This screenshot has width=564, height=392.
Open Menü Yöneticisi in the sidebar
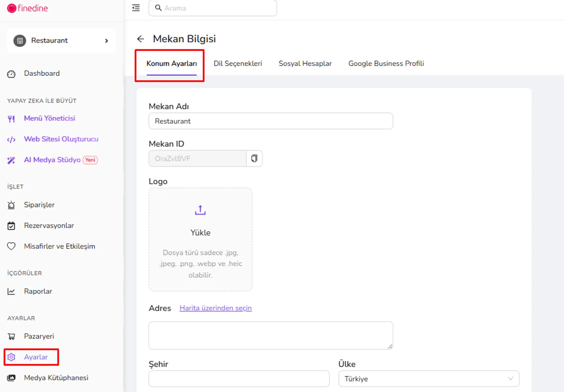(x=49, y=118)
